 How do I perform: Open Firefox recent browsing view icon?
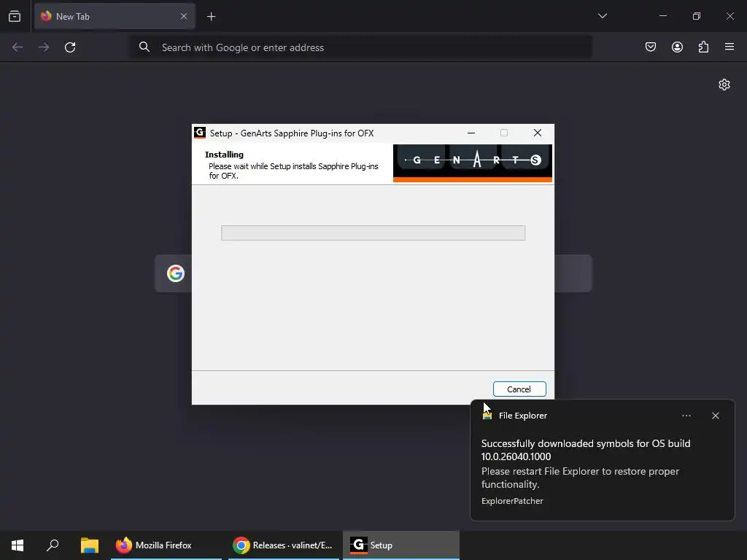coord(15,16)
